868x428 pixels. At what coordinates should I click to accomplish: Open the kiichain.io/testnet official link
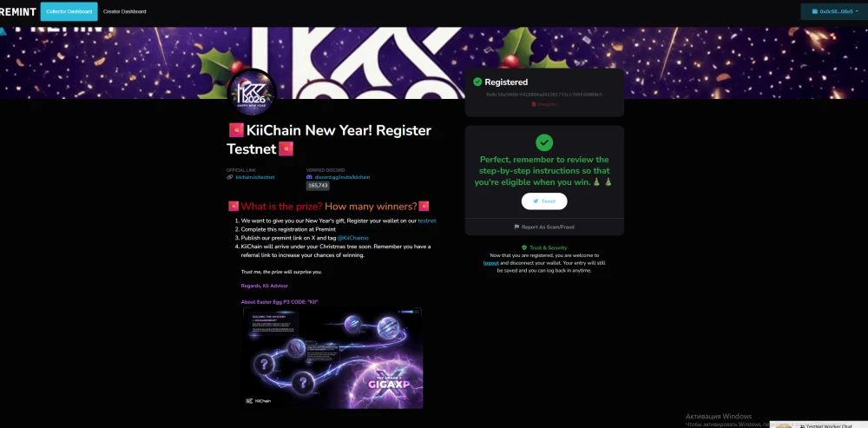[x=254, y=177]
